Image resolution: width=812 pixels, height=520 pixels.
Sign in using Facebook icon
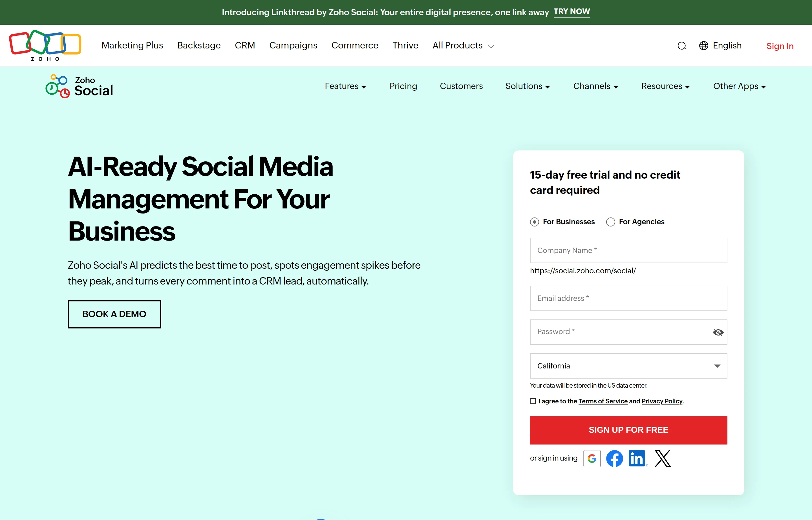pyautogui.click(x=614, y=458)
